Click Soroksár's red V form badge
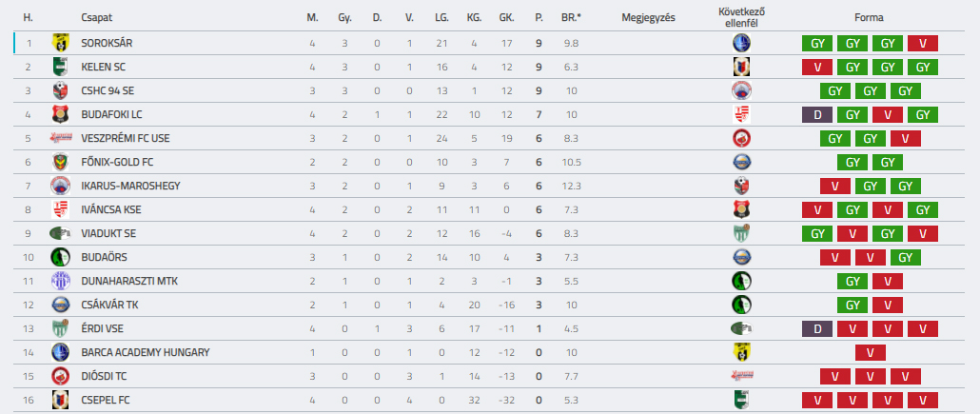 pos(923,43)
